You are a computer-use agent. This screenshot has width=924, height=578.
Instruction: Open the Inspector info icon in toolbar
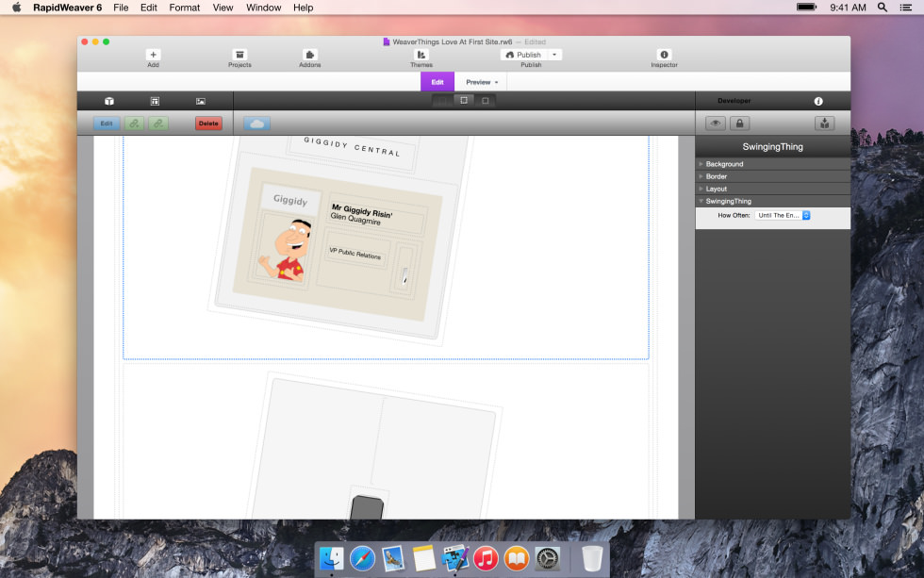pos(664,55)
